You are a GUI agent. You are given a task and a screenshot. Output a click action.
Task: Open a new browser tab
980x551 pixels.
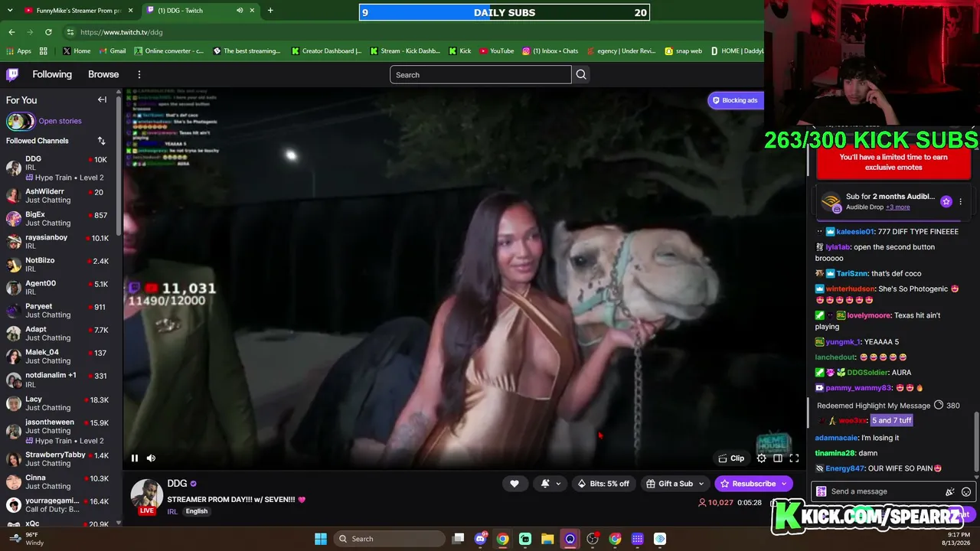coord(270,11)
